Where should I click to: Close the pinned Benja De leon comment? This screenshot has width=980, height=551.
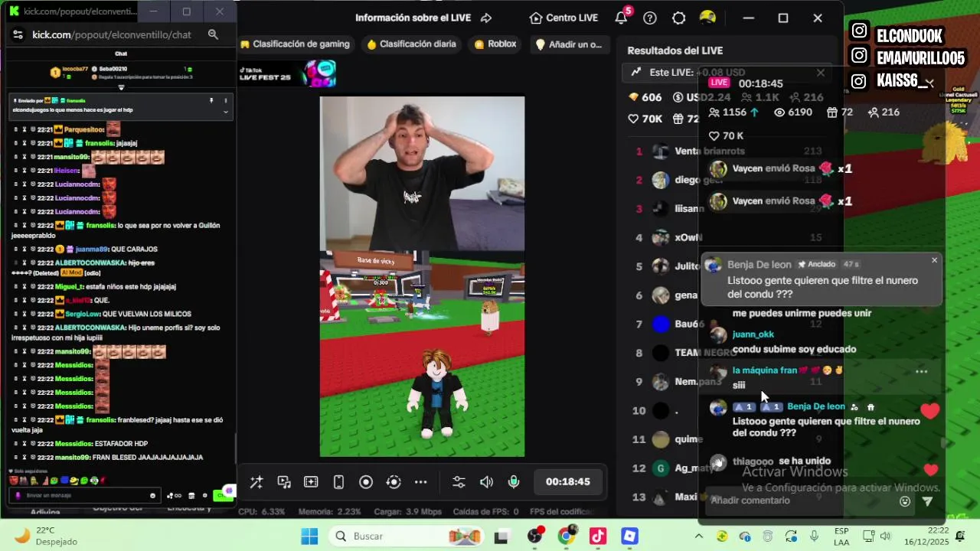[934, 260]
